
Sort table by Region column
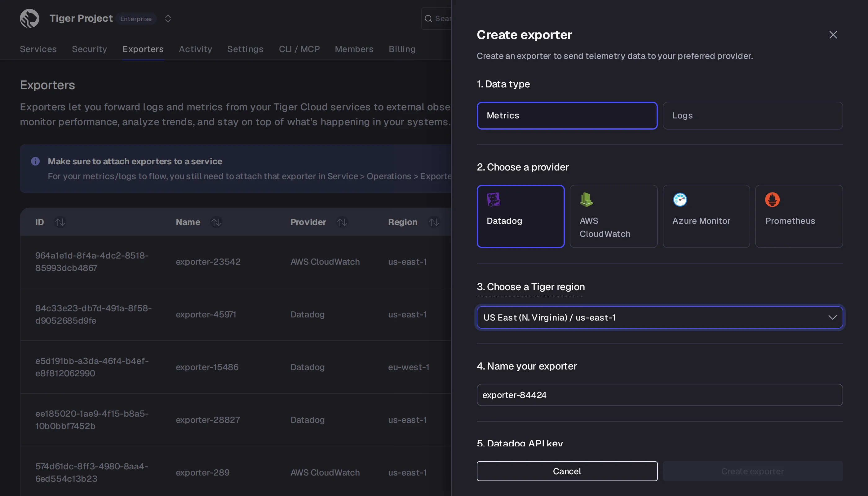pos(434,222)
